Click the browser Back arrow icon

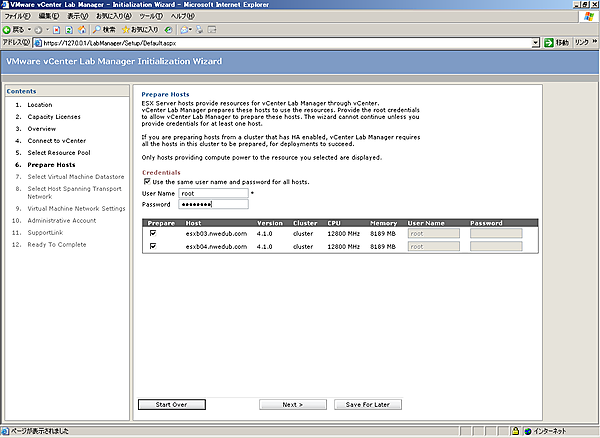8,30
